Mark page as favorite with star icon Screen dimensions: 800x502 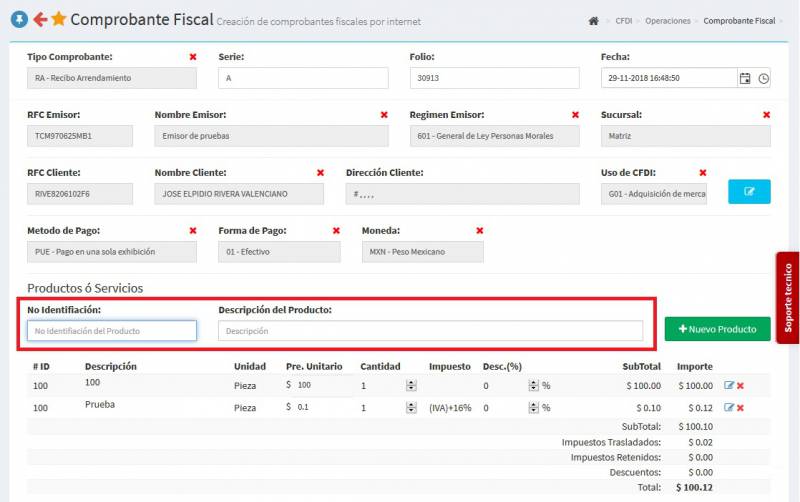point(59,19)
